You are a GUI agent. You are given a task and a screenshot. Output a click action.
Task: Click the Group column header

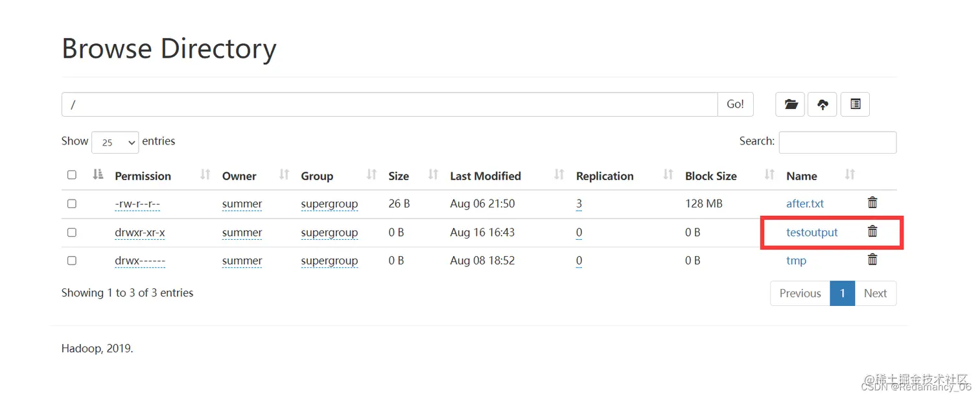coord(317,176)
